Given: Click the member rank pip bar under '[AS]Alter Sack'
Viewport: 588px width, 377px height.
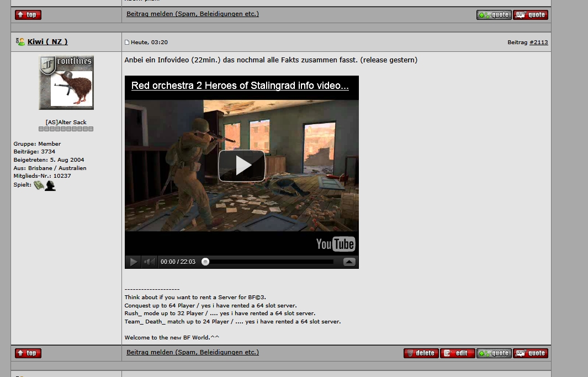Looking at the screenshot, I should point(66,129).
